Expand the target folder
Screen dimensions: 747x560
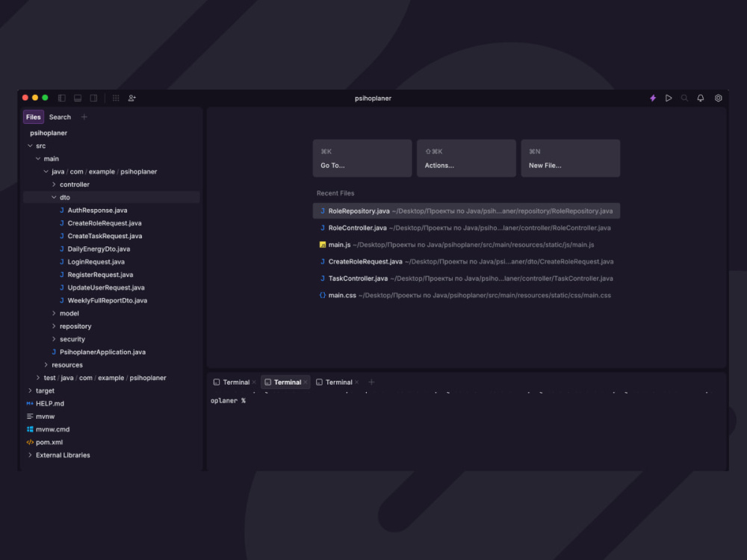[30, 391]
